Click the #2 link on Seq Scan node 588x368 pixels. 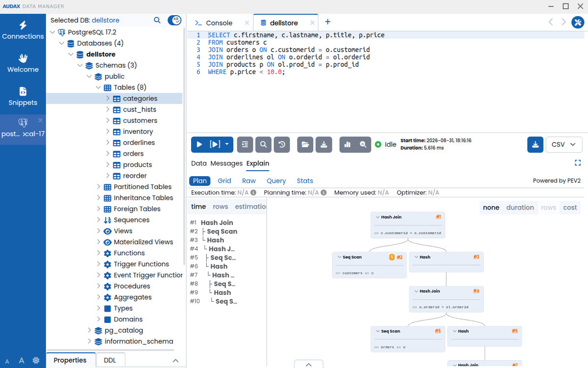(x=399, y=257)
